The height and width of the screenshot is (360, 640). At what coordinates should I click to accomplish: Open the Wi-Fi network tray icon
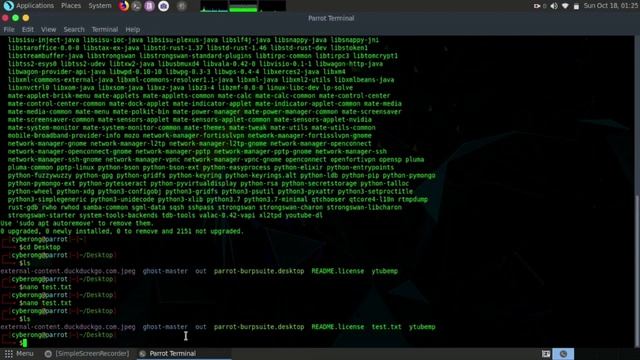tap(565, 6)
